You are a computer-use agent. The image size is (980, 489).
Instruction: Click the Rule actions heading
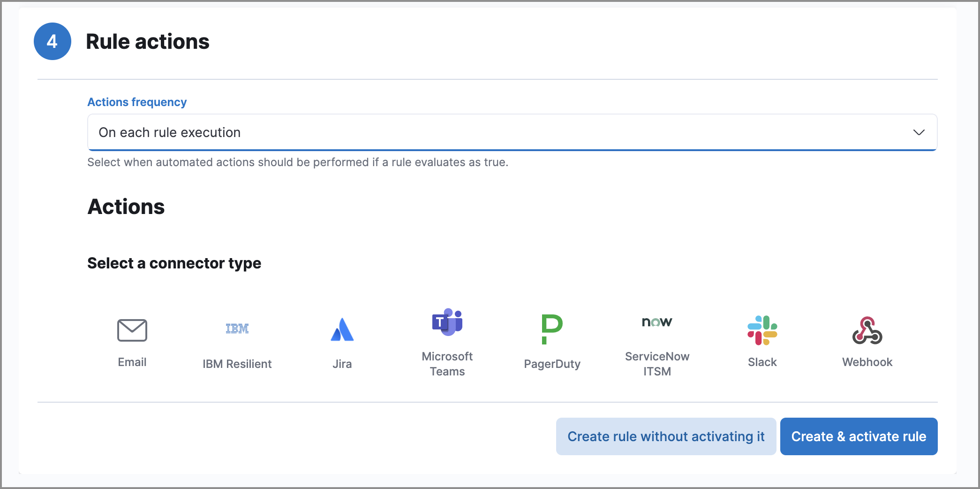pos(148,41)
